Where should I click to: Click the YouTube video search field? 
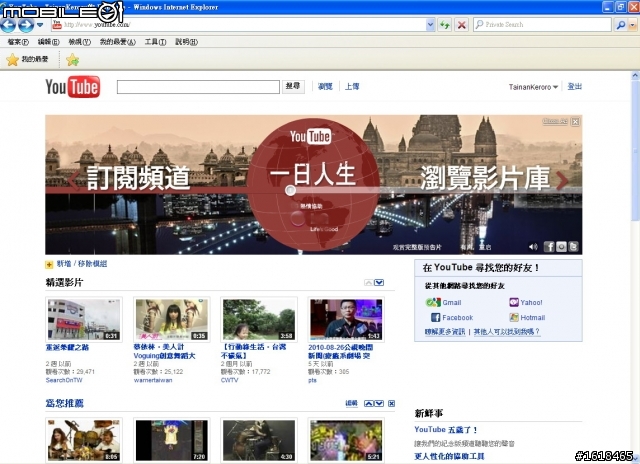[x=198, y=87]
